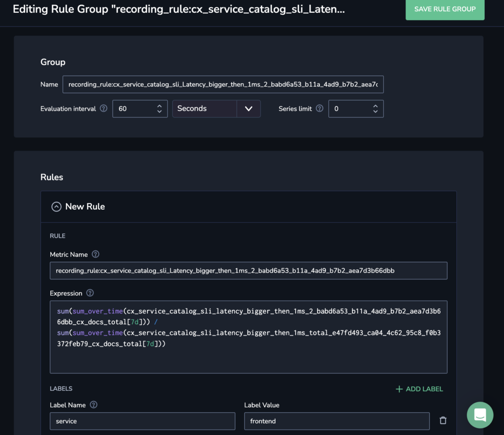Click the chevron on Seconds dropdown
The height and width of the screenshot is (435, 504).
point(249,109)
